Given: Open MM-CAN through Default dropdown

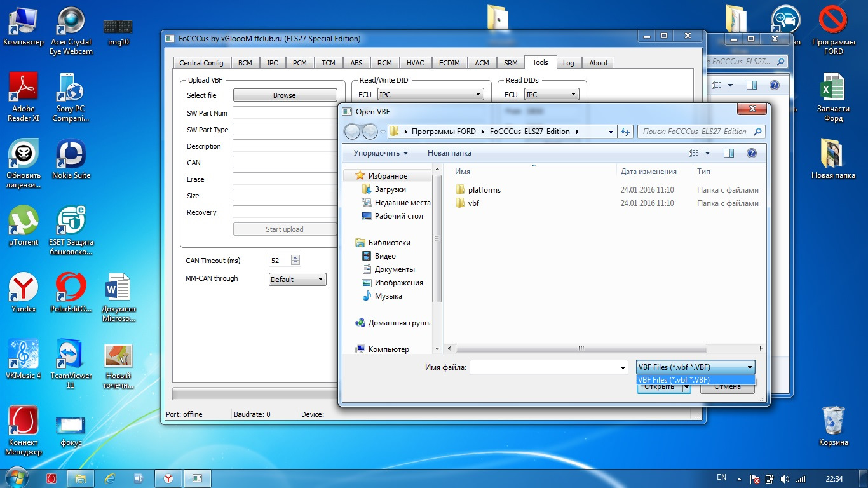Looking at the screenshot, I should click(297, 279).
